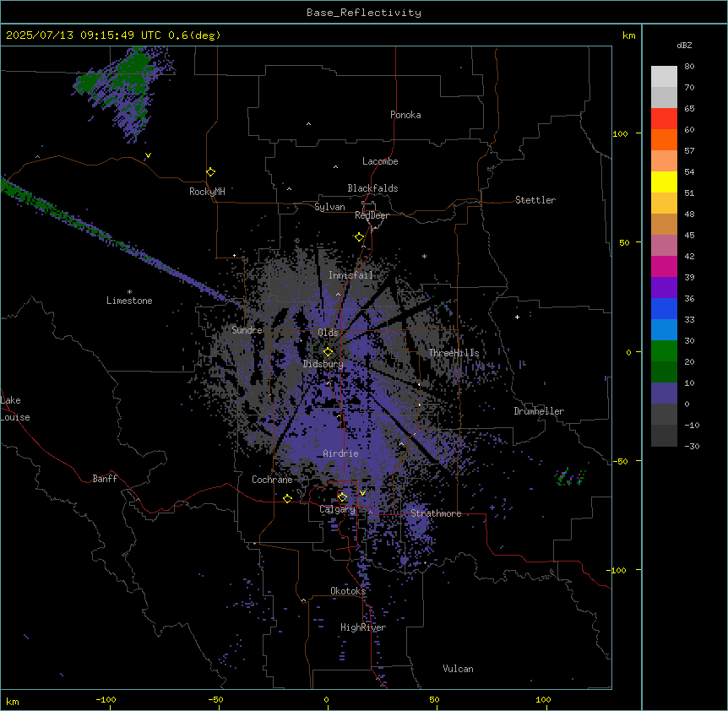Viewport: 728px width, 711px height.
Task: Click the Okotoks label
Action: pos(348,591)
